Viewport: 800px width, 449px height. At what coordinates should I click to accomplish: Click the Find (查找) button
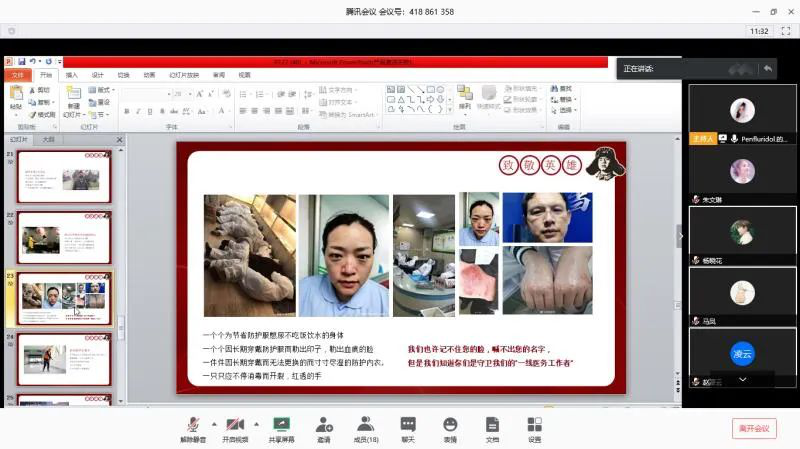coord(561,89)
